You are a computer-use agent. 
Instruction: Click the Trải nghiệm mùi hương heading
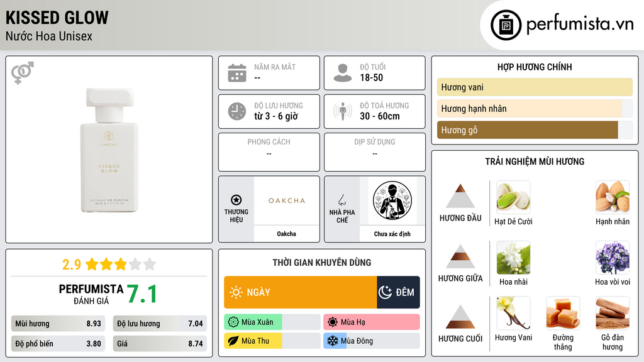click(x=535, y=162)
